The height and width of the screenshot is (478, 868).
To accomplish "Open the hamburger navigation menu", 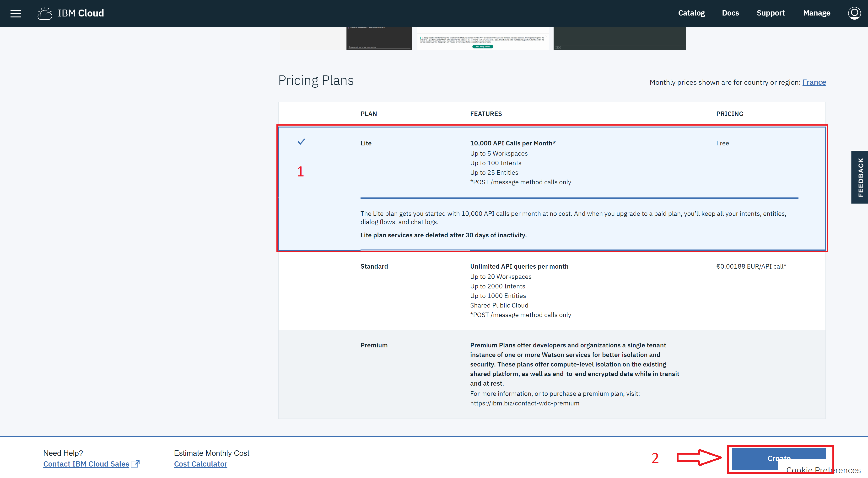I will tap(16, 13).
